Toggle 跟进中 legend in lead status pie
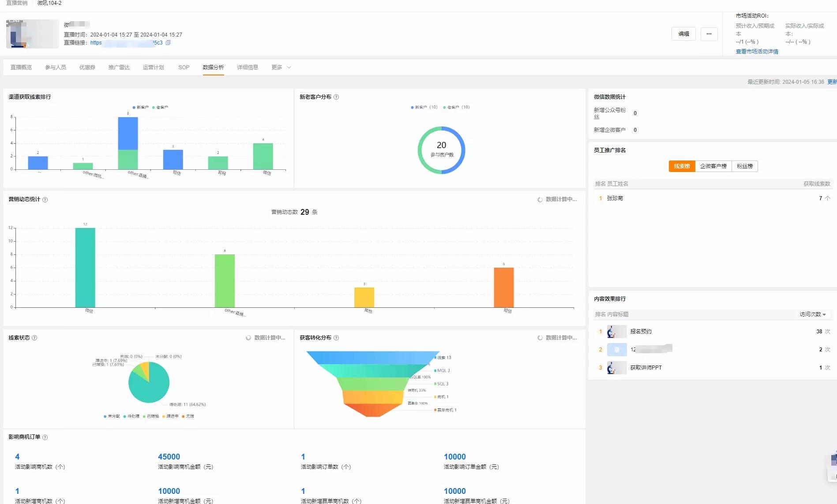 (170, 416)
